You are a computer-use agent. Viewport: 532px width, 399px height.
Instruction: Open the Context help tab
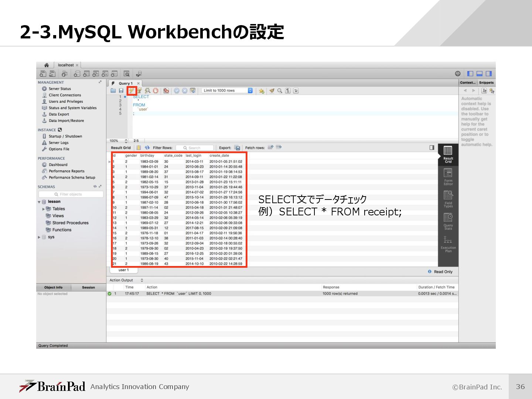coord(468,83)
